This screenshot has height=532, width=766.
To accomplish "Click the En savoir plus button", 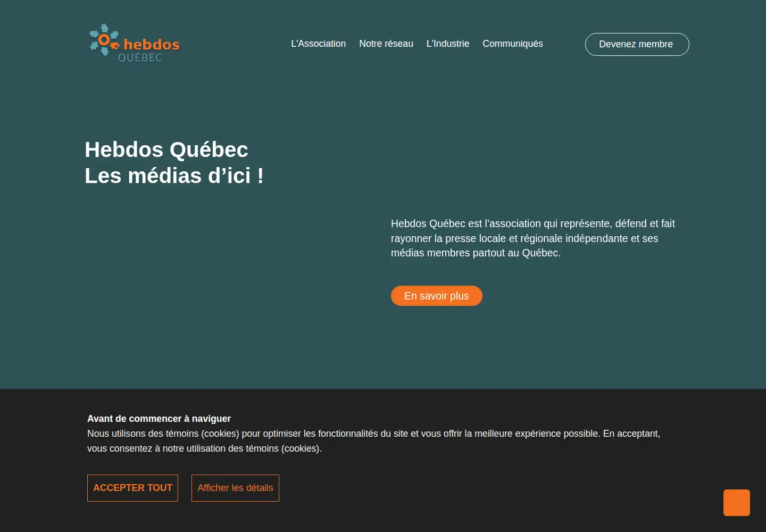I will point(437,296).
